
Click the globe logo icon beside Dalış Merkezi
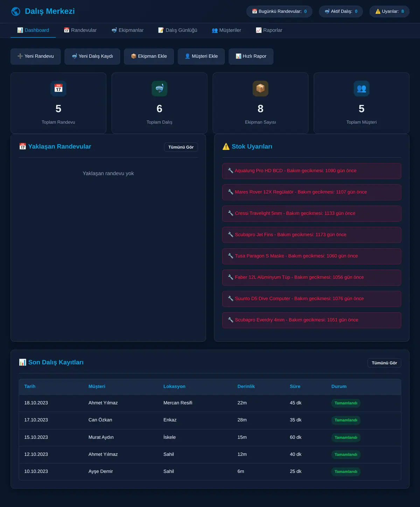tap(16, 12)
